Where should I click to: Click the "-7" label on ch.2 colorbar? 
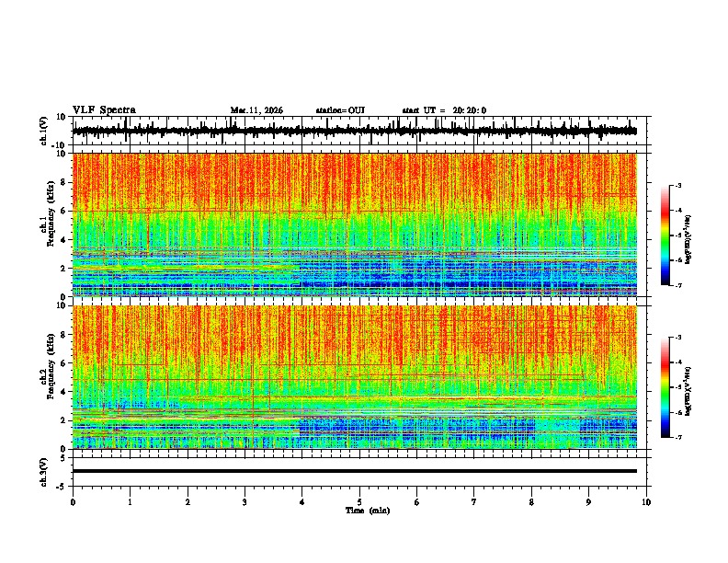(678, 438)
